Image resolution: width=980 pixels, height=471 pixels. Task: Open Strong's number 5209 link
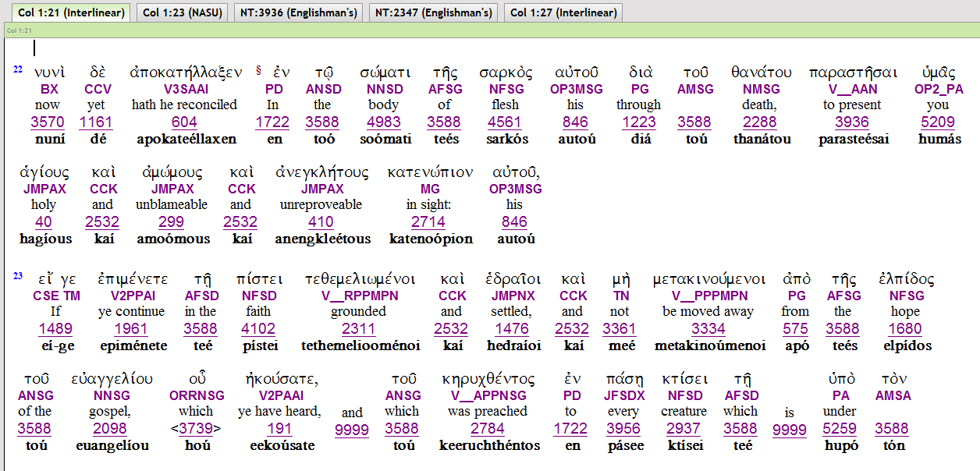(x=938, y=122)
